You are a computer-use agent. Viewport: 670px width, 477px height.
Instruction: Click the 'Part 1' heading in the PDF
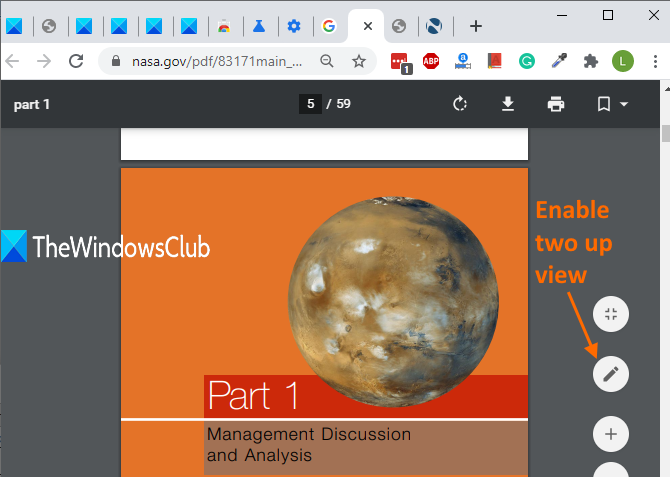click(253, 395)
